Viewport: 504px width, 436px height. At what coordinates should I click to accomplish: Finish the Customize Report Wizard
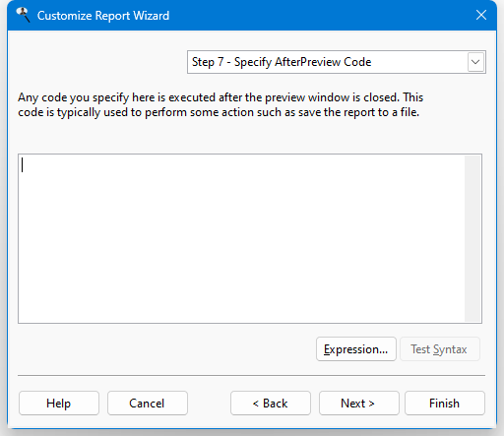[445, 403]
